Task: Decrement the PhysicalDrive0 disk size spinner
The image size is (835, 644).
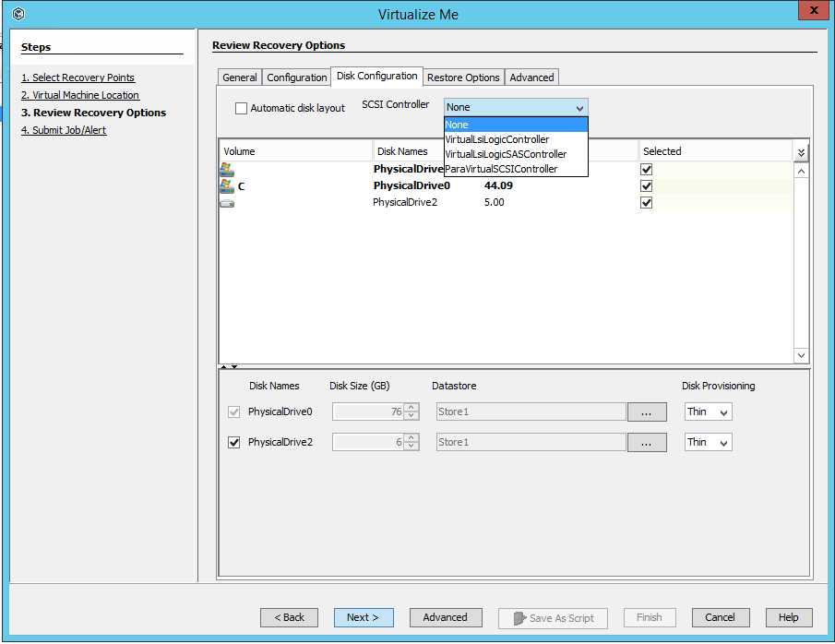Action: pyautogui.click(x=412, y=415)
